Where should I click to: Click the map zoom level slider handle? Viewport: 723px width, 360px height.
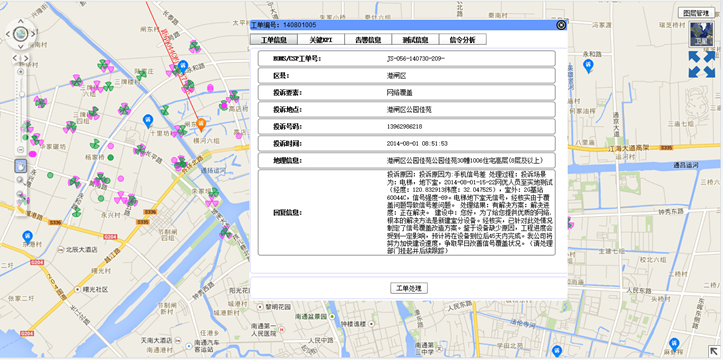click(21, 94)
